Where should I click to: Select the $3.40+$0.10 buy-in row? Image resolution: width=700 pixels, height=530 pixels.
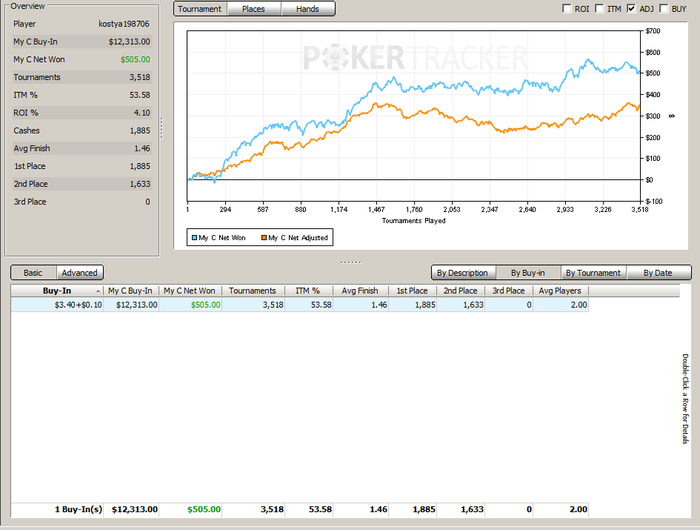(300, 305)
